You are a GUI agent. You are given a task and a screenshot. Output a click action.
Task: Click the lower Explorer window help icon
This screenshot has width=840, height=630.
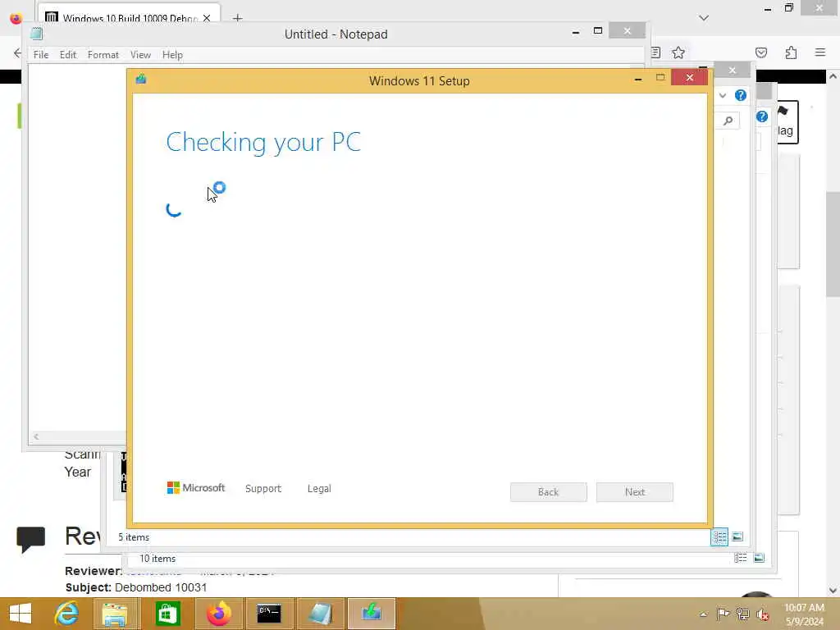[762, 116]
